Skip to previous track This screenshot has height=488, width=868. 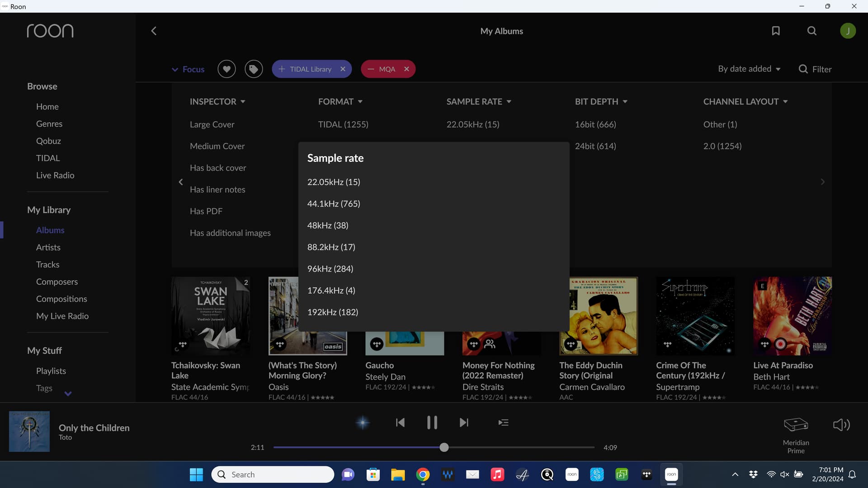click(x=400, y=422)
